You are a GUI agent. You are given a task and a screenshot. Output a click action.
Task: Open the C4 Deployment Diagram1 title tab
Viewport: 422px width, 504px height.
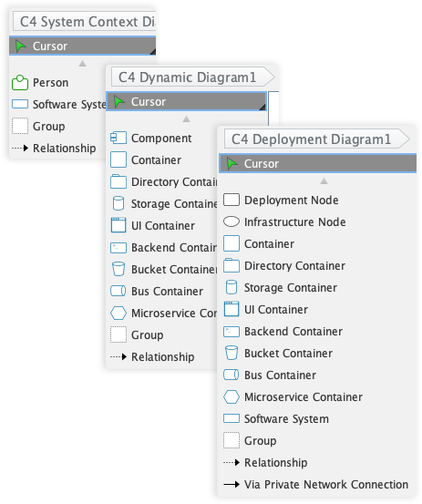click(x=316, y=139)
